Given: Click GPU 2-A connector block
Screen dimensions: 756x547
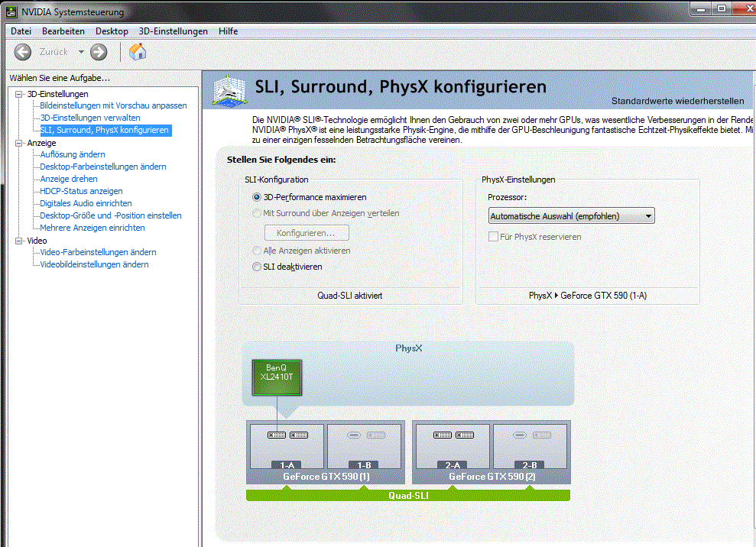Looking at the screenshot, I should pyautogui.click(x=453, y=446).
